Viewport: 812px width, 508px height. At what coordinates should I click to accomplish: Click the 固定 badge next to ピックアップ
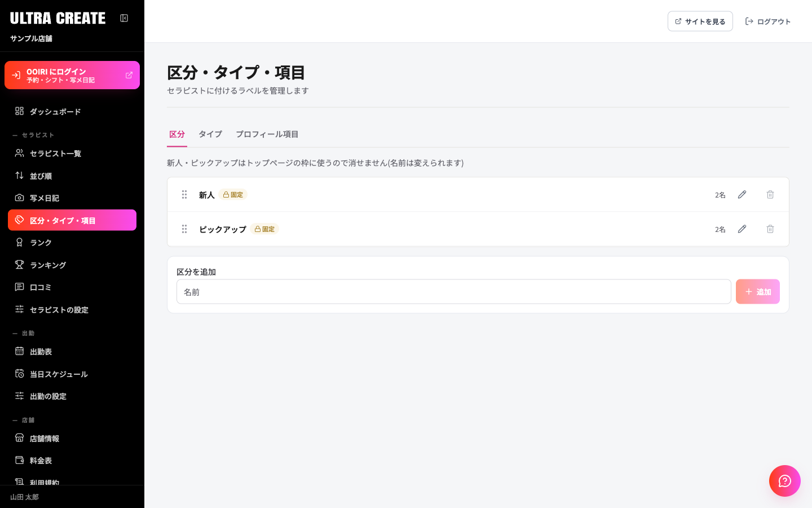coord(264,229)
